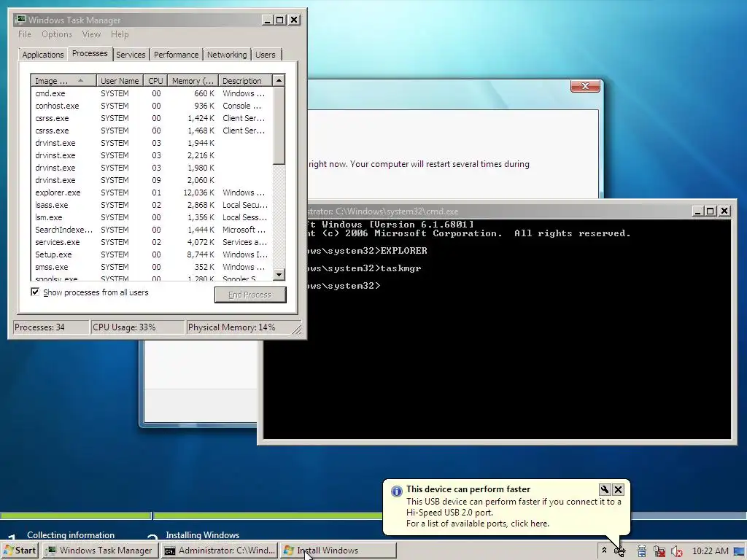Select the explorer.exe process row
This screenshot has height=560, width=747.
pyautogui.click(x=152, y=192)
